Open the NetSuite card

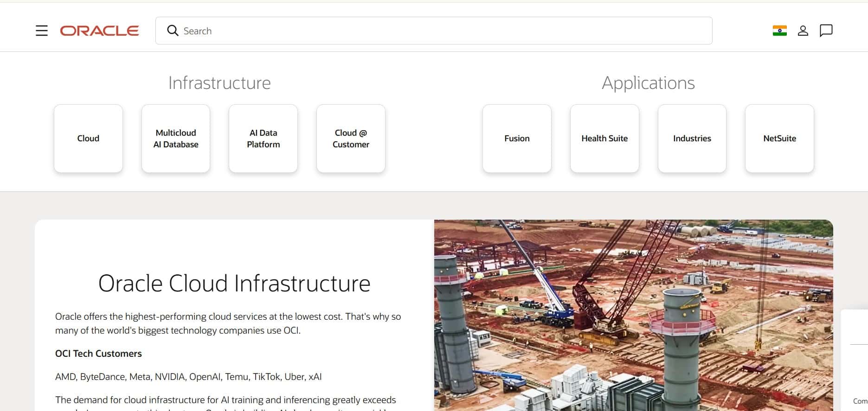coord(779,139)
